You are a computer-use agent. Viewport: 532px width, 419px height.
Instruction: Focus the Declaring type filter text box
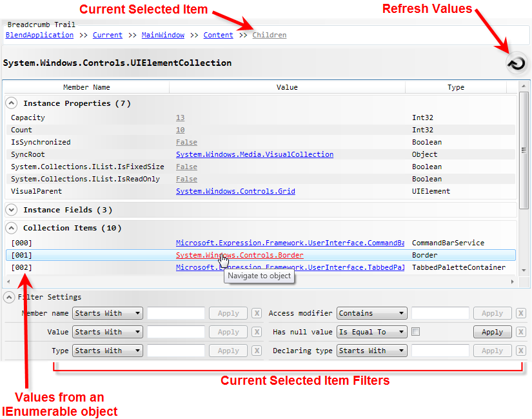click(x=440, y=351)
